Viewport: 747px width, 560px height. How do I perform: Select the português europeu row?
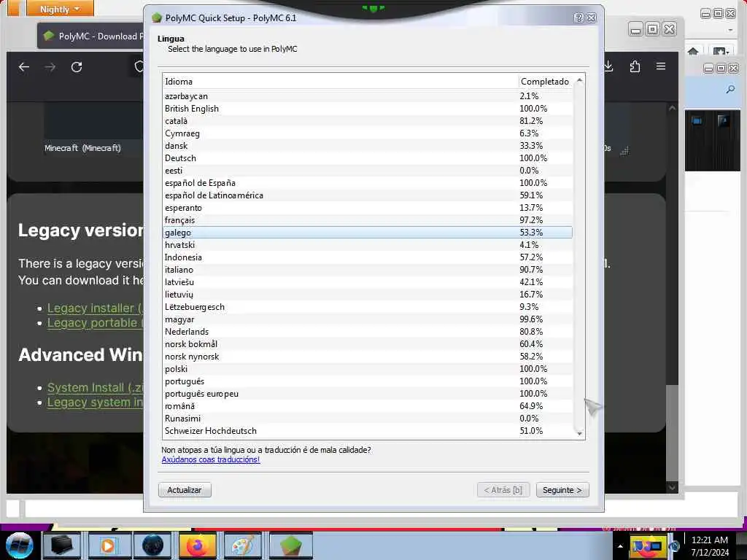point(368,393)
